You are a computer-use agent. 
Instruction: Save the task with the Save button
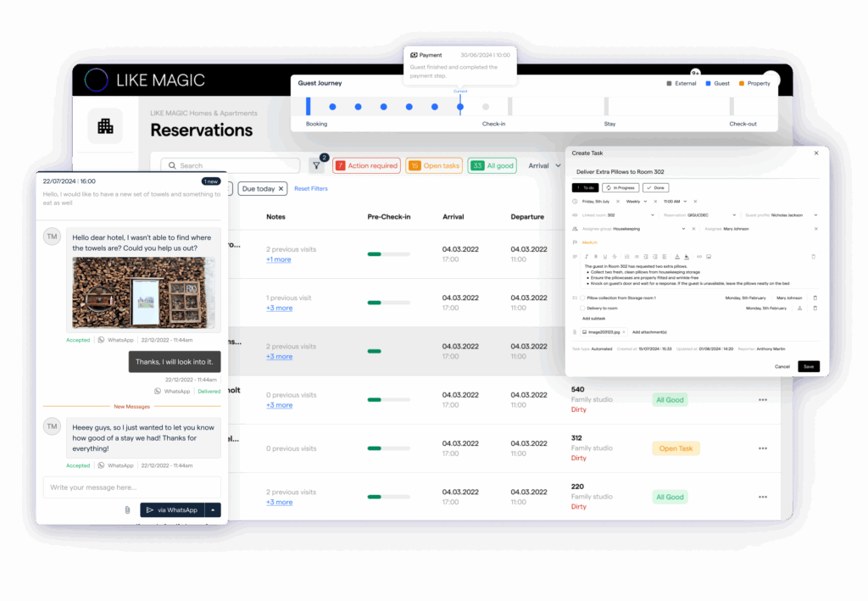pos(808,366)
